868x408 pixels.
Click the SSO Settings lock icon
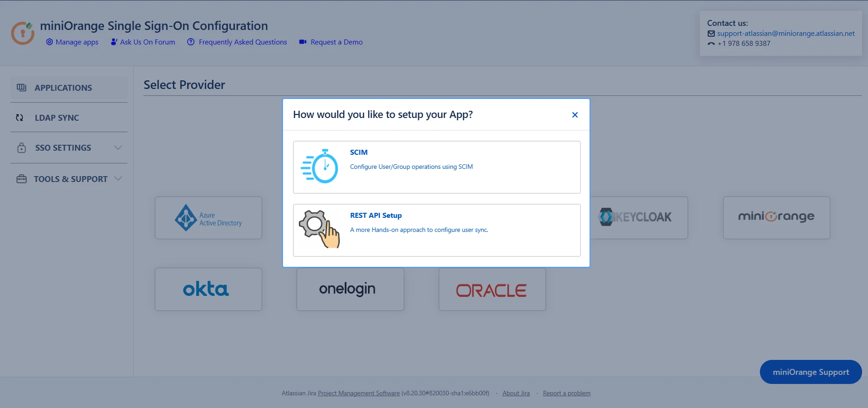pos(21,147)
